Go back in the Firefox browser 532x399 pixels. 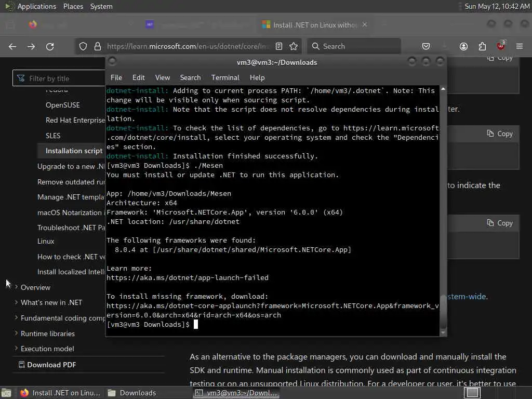pos(12,46)
